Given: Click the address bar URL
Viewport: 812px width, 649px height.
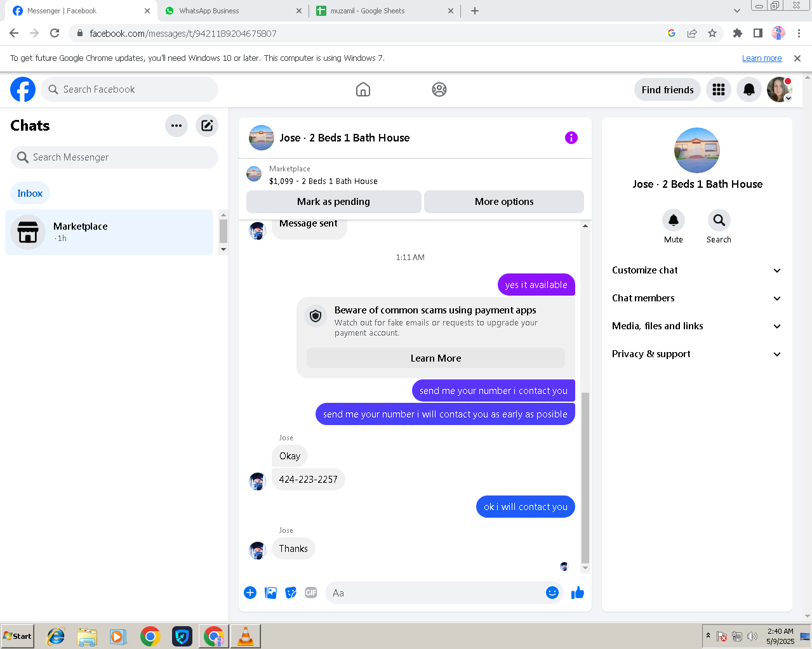Looking at the screenshot, I should point(183,33).
